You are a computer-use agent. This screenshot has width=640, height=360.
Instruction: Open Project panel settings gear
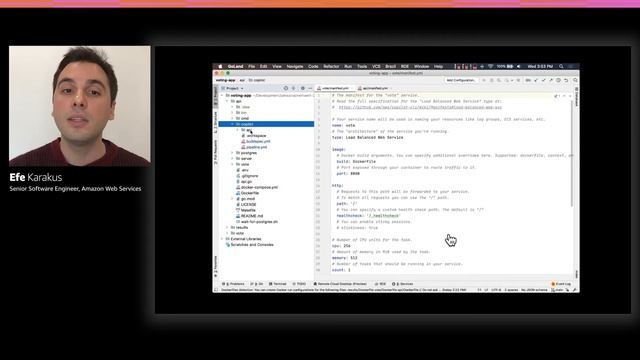(302, 88)
